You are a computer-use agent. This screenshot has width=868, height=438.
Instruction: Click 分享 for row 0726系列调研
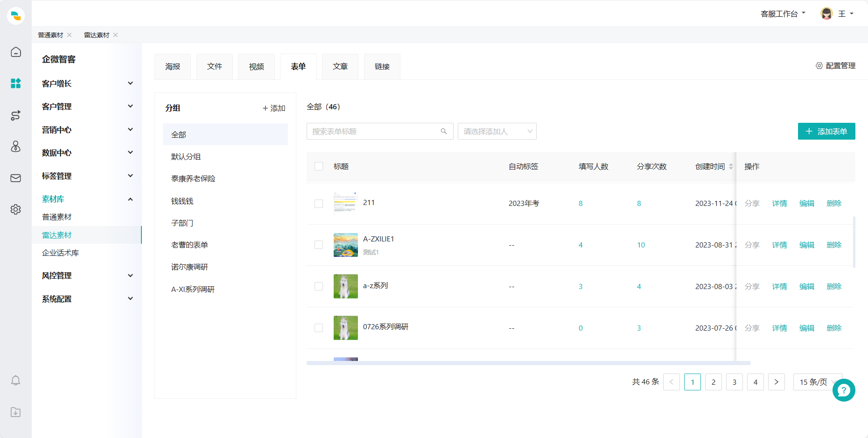[752, 328]
